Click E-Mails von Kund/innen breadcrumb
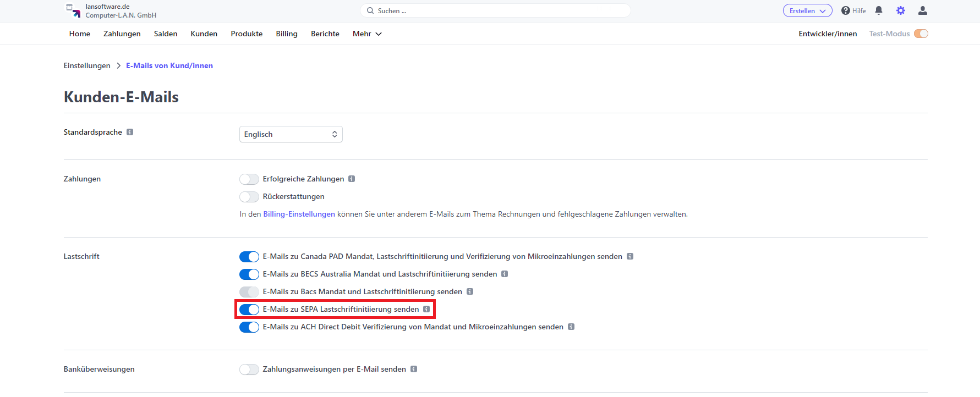This screenshot has width=980, height=397. [169, 65]
